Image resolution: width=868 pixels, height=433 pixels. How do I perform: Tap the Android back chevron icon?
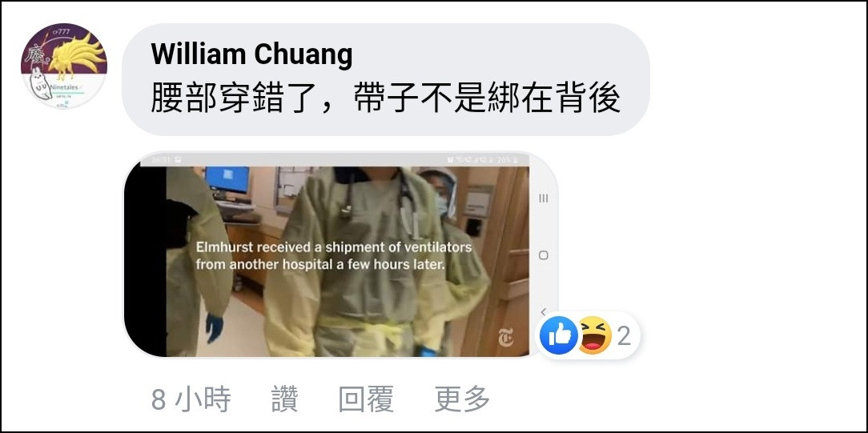click(x=544, y=311)
